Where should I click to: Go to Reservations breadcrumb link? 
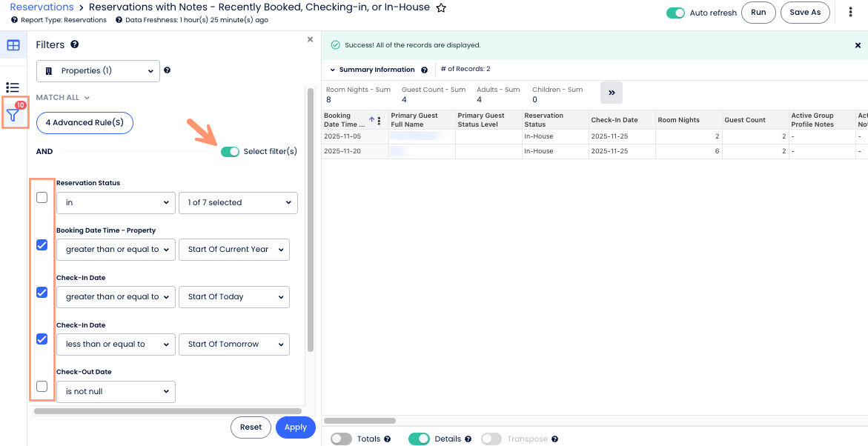42,7
